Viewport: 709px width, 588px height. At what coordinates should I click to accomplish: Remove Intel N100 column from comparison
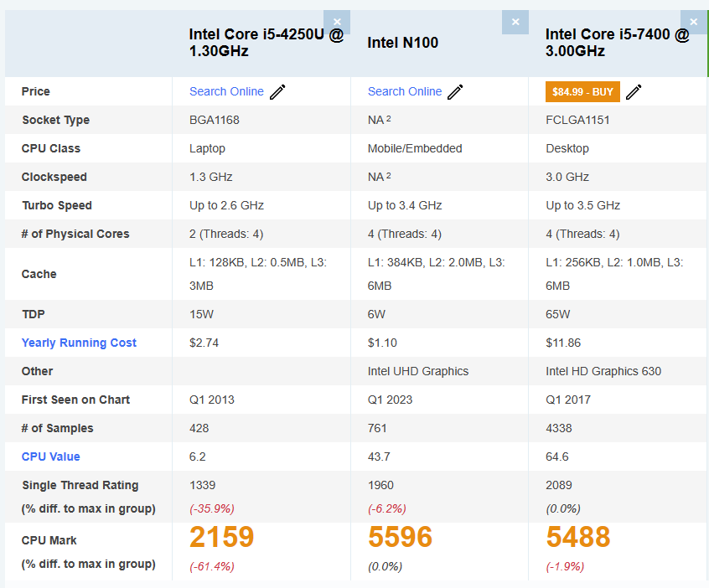[x=515, y=23]
